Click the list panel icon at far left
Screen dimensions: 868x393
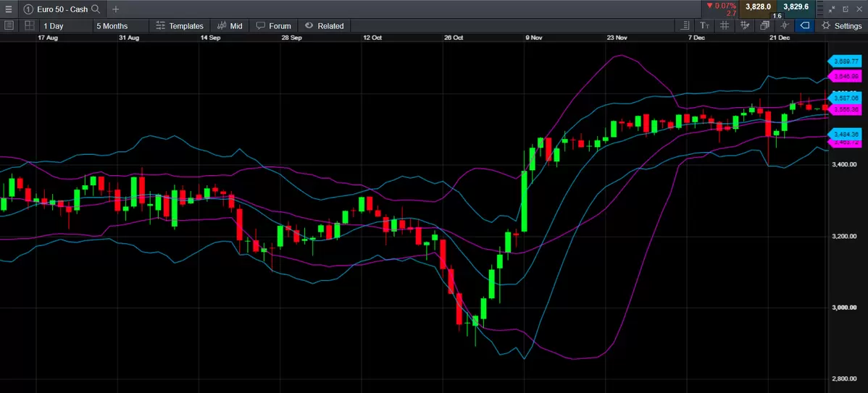point(9,26)
